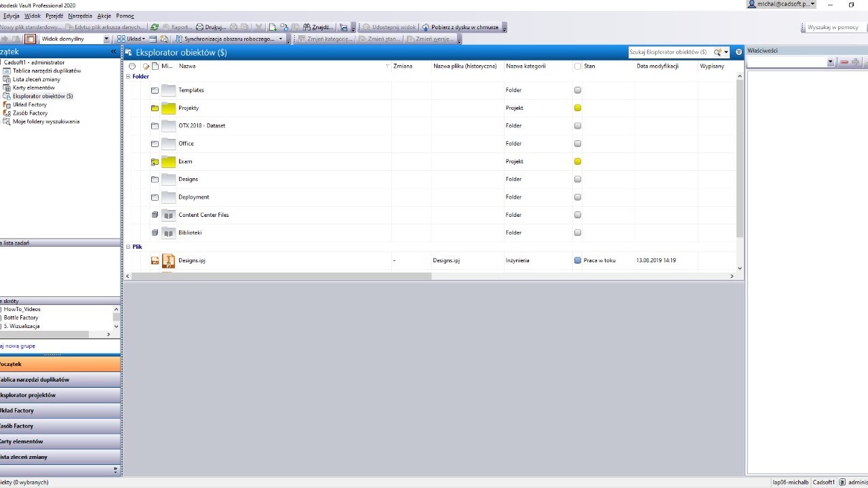Click the Templates folder icon
The width and height of the screenshot is (868, 488).
click(168, 90)
